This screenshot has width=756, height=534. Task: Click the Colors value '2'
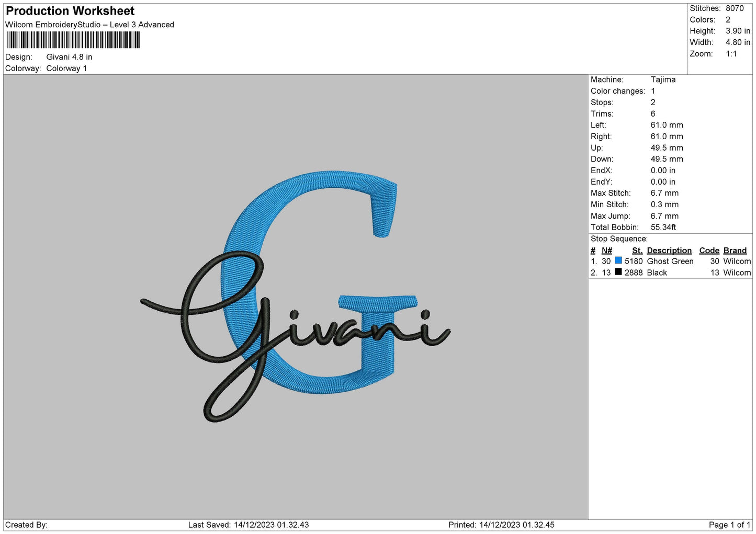[728, 20]
